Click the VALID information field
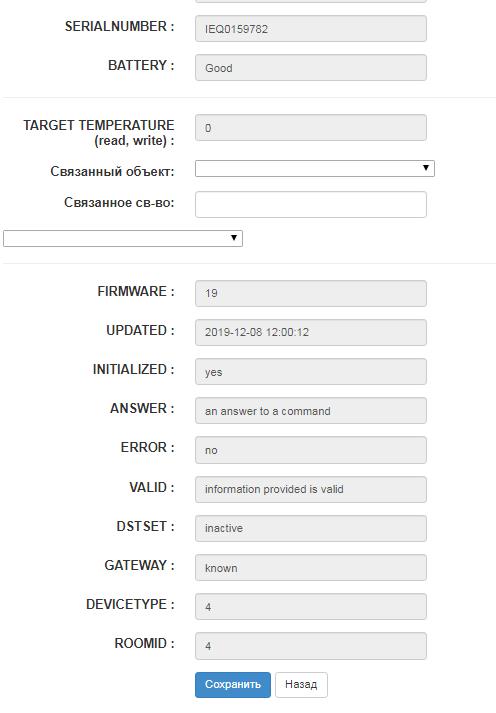Viewport: 496px width, 713px height. pos(311,489)
